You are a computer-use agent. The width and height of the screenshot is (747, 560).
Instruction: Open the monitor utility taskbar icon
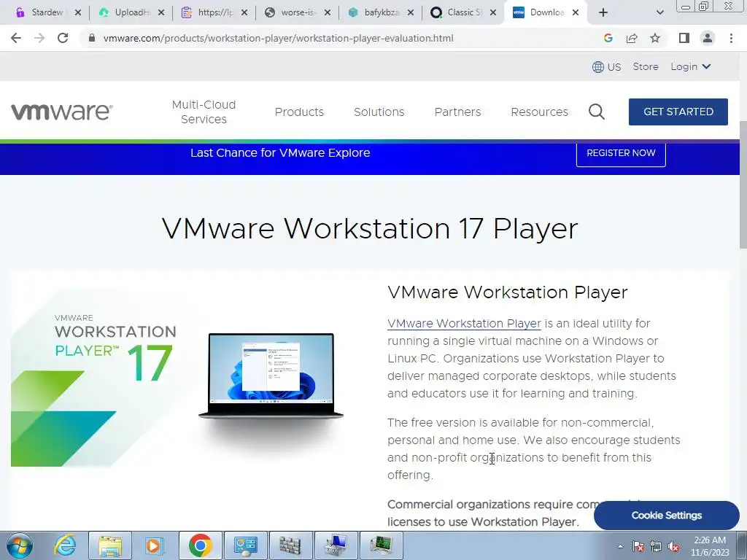point(382,545)
